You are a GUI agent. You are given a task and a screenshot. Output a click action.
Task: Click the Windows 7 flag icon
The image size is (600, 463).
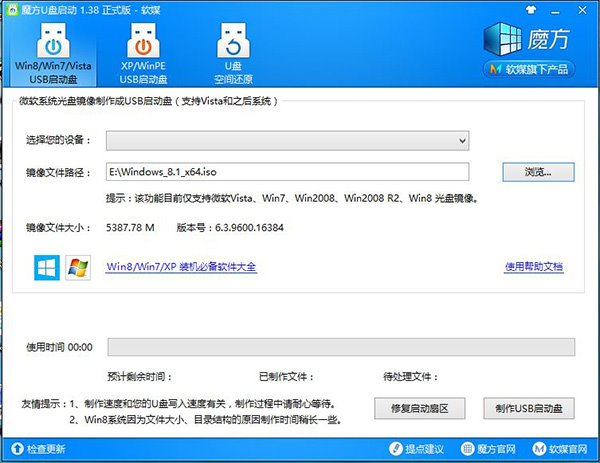coord(77,267)
